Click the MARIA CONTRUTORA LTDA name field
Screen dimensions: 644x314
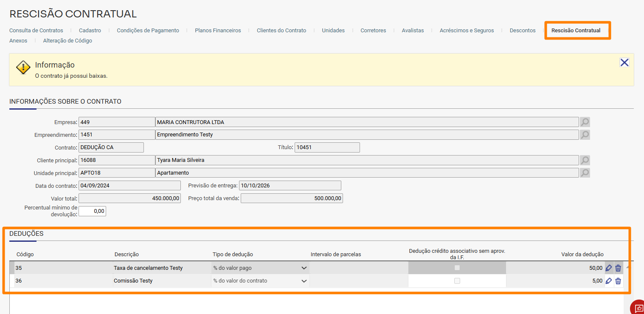367,122
